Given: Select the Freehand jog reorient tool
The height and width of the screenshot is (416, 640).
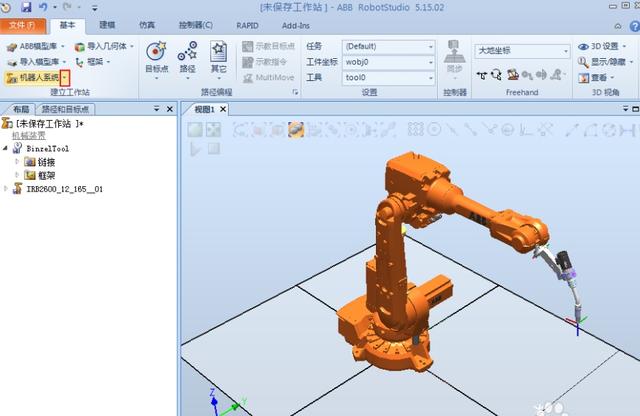Looking at the screenshot, I should [541, 75].
